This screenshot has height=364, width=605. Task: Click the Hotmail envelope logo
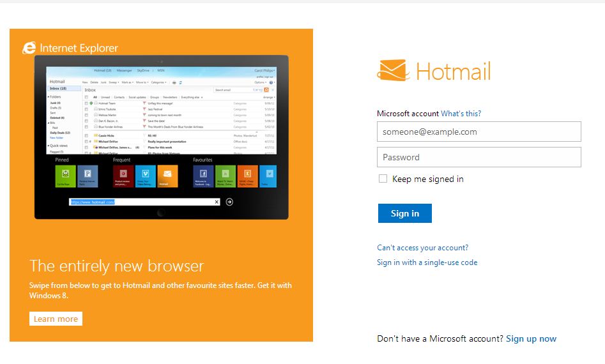coord(393,70)
